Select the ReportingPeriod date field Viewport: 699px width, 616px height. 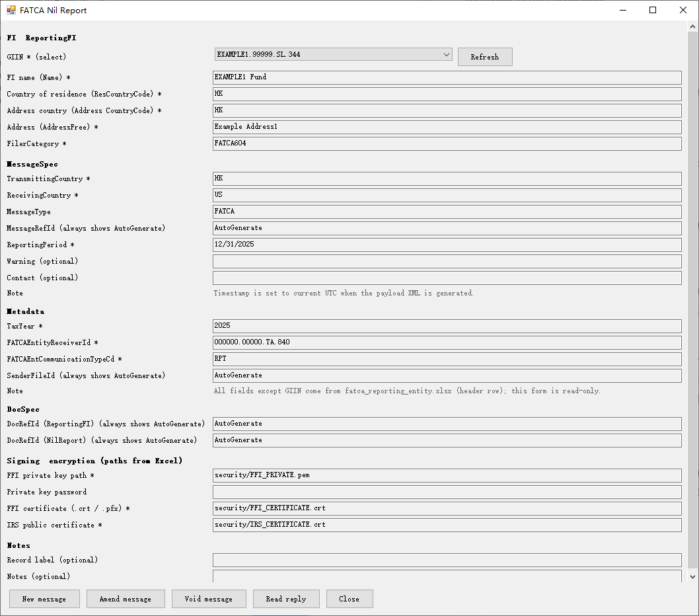[447, 245]
